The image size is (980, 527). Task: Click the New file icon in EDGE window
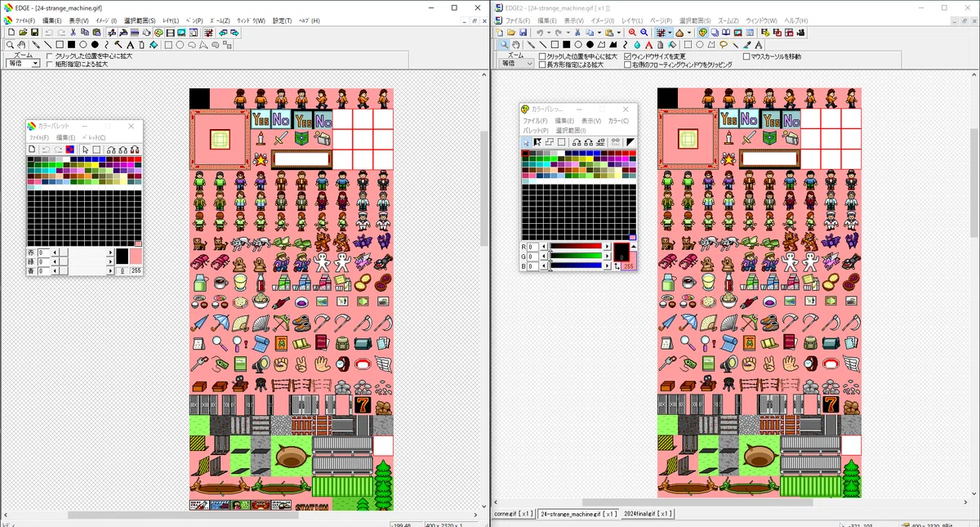click(11, 33)
